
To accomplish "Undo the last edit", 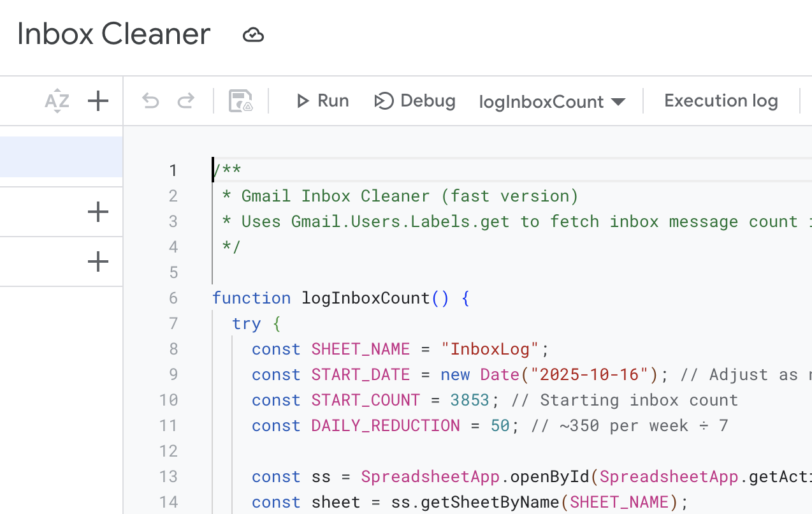I will pyautogui.click(x=150, y=101).
